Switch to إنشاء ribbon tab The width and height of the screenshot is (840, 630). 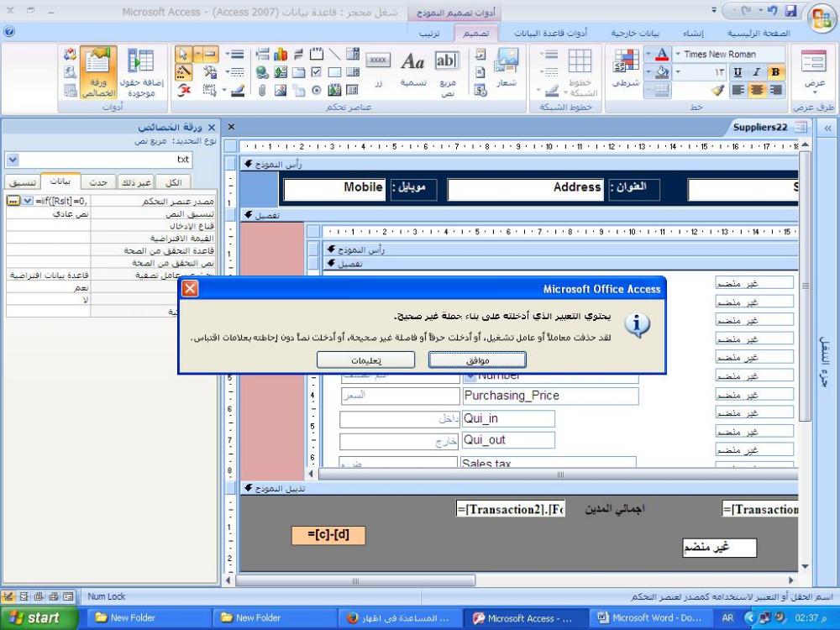[693, 34]
